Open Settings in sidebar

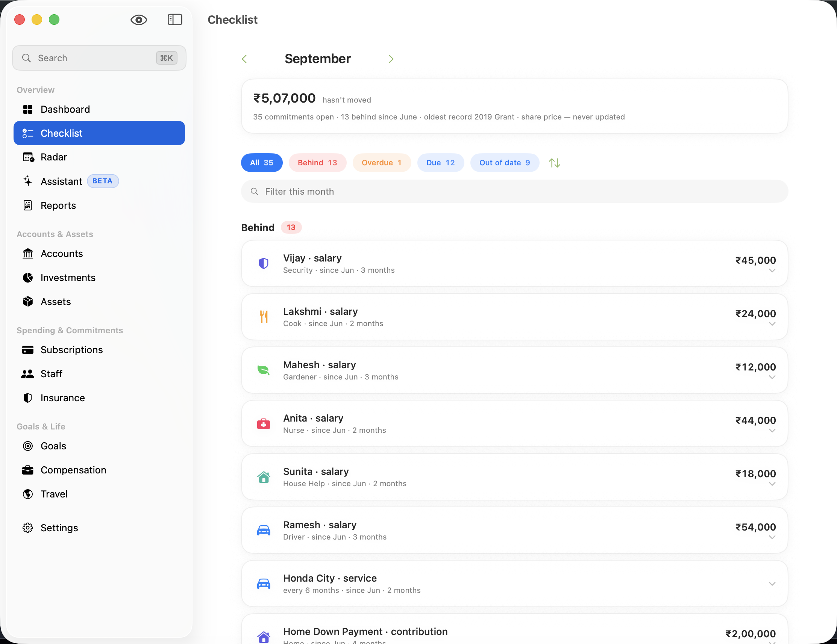99,528
